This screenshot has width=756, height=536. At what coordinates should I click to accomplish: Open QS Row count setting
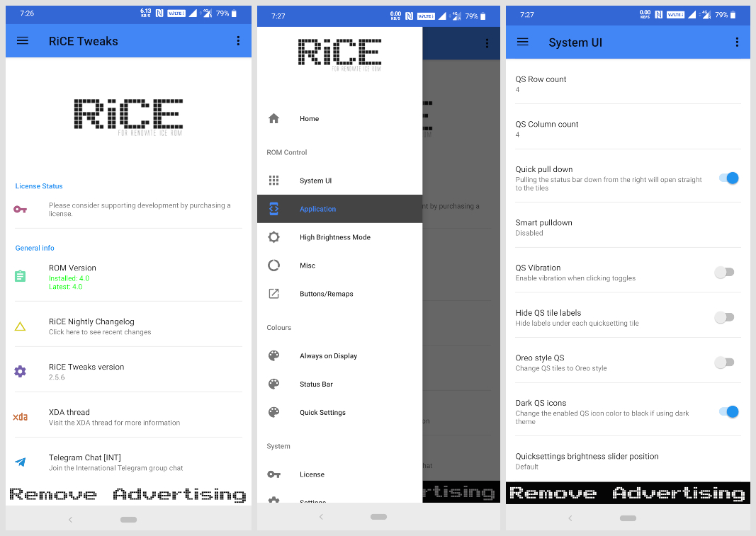coord(628,84)
